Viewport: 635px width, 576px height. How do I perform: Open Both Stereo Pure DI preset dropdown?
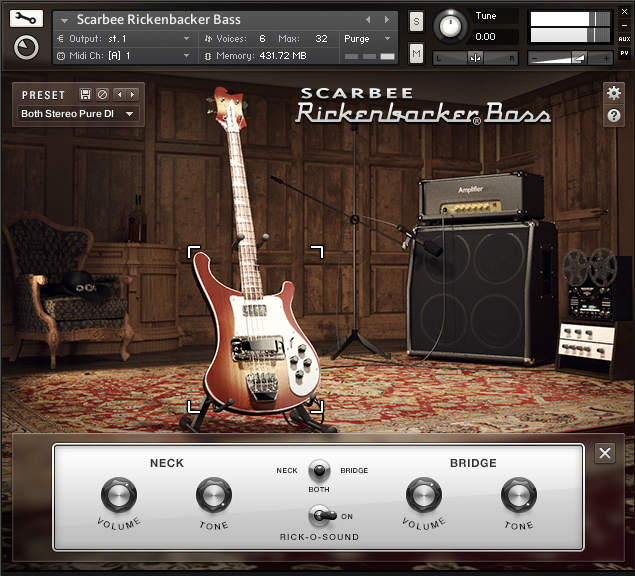click(78, 114)
